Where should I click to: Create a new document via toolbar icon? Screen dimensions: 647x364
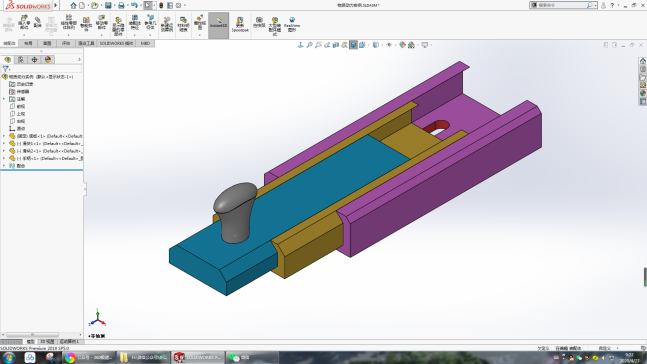click(82, 5)
